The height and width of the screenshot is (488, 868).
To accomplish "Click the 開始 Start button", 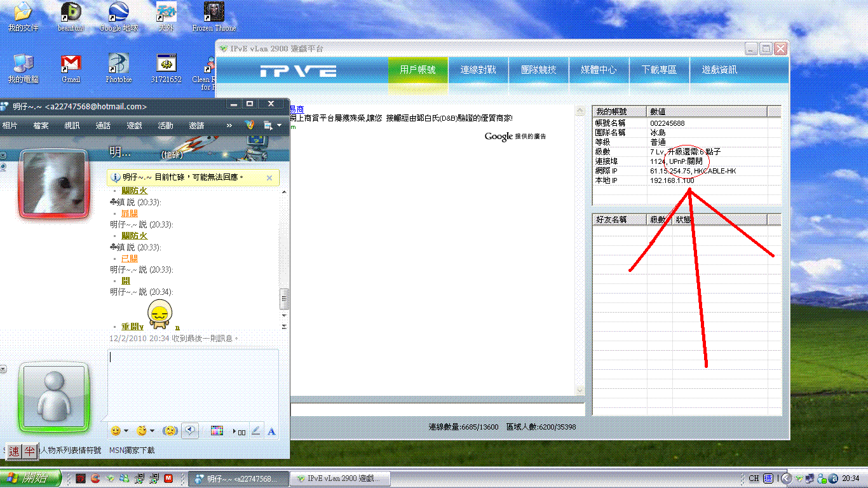I will coord(31,478).
